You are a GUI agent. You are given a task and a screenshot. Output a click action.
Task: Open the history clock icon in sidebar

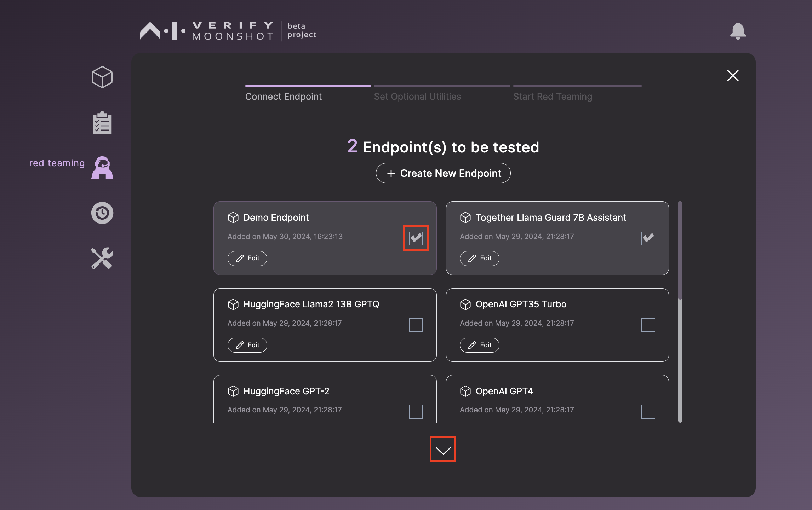[102, 213]
